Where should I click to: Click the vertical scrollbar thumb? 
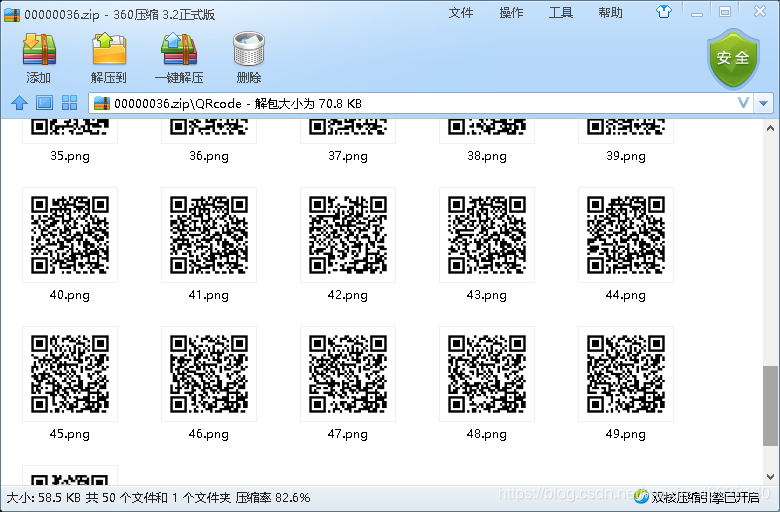pos(770,406)
